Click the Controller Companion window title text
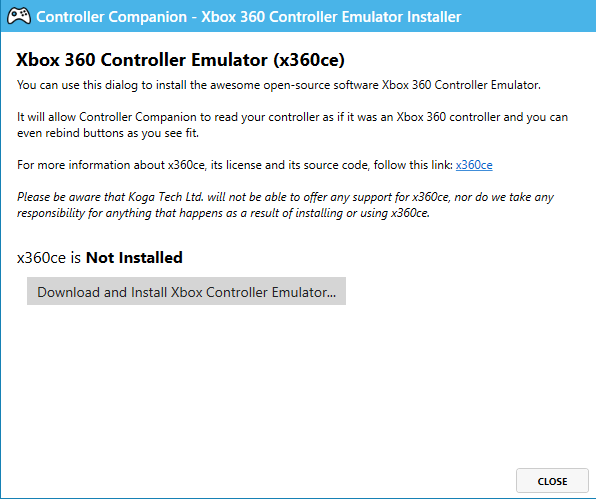Viewport: 596px width, 499px height. pos(248,17)
